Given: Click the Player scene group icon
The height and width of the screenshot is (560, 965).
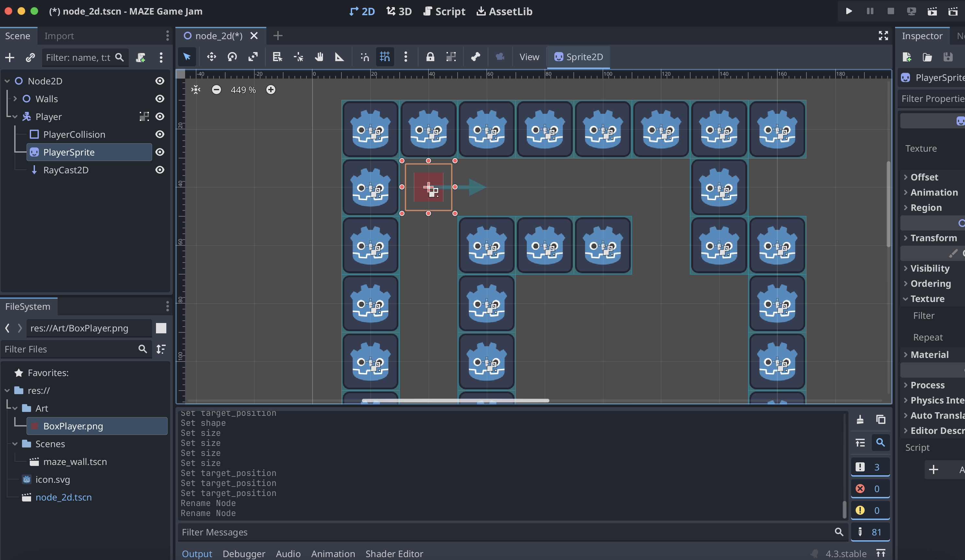Looking at the screenshot, I should pyautogui.click(x=144, y=117).
